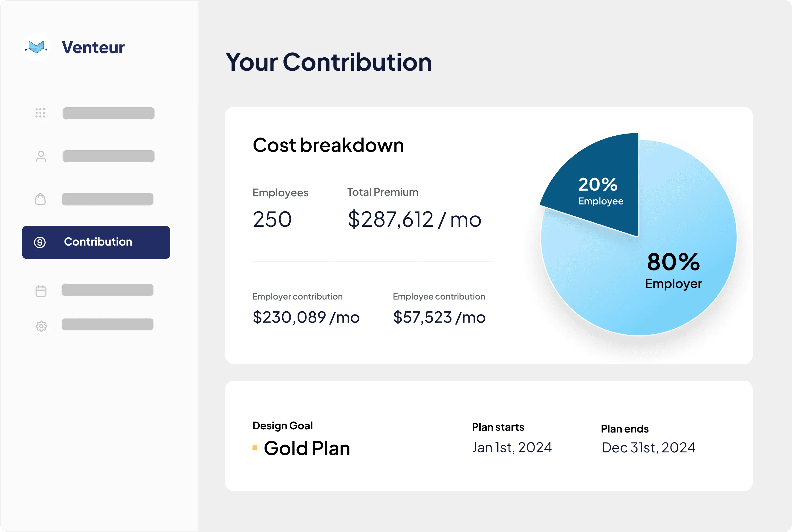The height and width of the screenshot is (532, 792).
Task: Select the user profile sidebar icon
Action: [x=41, y=156]
